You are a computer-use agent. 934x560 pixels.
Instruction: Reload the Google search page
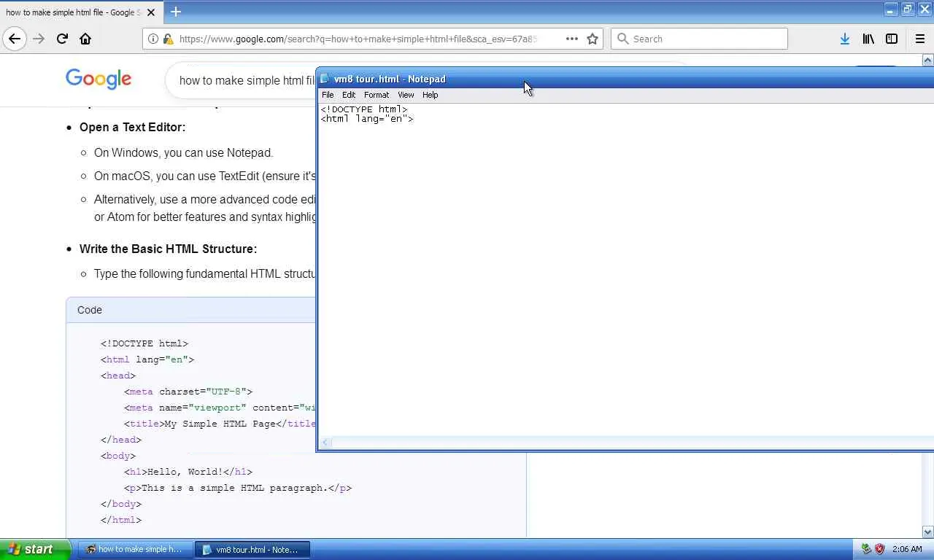click(x=62, y=39)
